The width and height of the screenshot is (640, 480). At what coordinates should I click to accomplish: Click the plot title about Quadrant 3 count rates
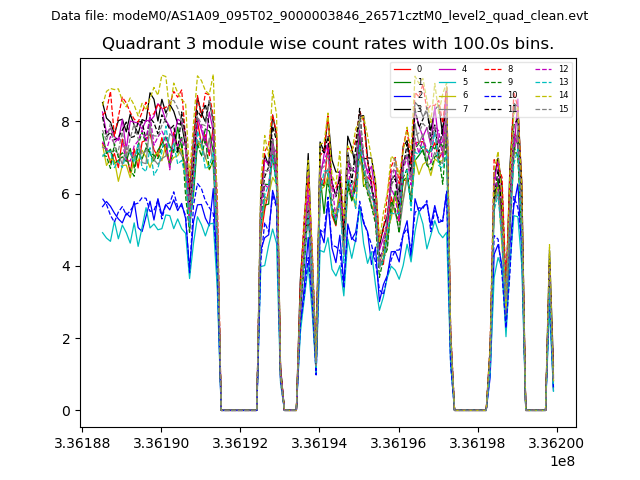pyautogui.click(x=328, y=44)
